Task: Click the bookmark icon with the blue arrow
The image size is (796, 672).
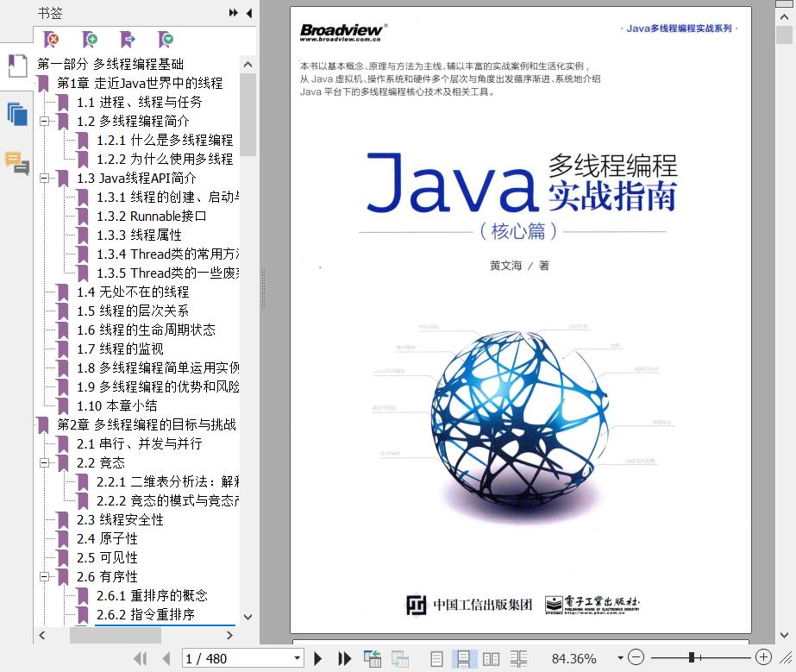Action: pyautogui.click(x=128, y=39)
